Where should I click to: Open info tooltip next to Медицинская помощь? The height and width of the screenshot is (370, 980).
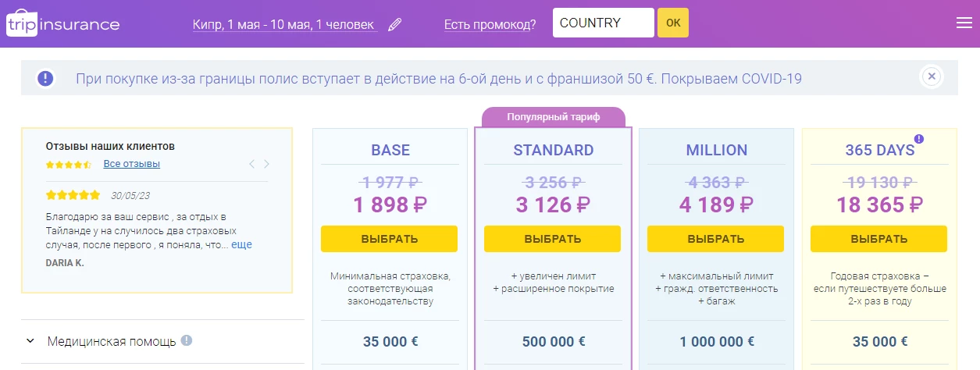coord(187,340)
